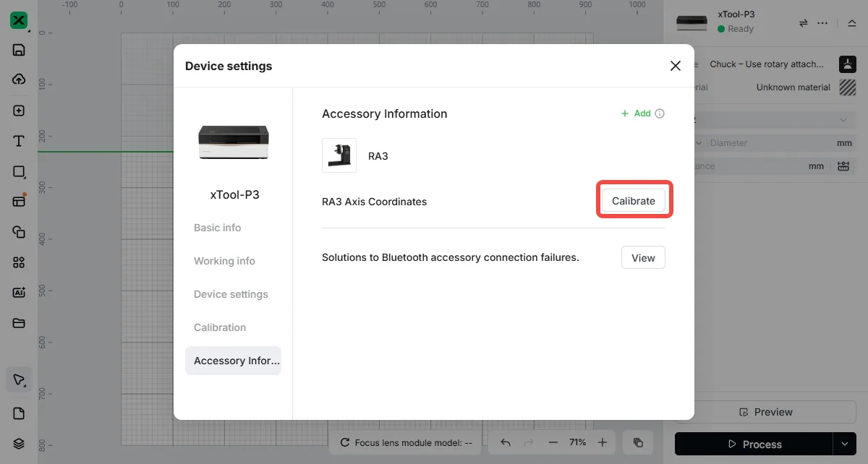Collapse the device panel with up arrow
The image size is (868, 464).
pyautogui.click(x=851, y=23)
